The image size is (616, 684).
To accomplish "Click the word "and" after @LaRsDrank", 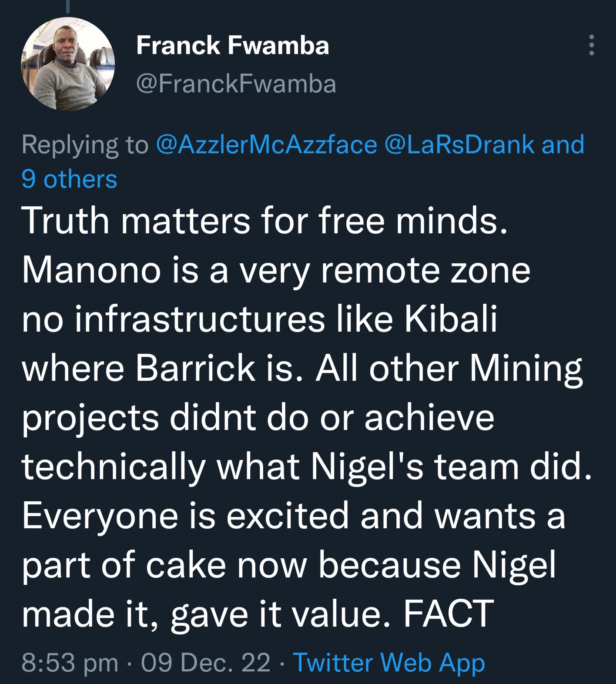I will point(563,145).
